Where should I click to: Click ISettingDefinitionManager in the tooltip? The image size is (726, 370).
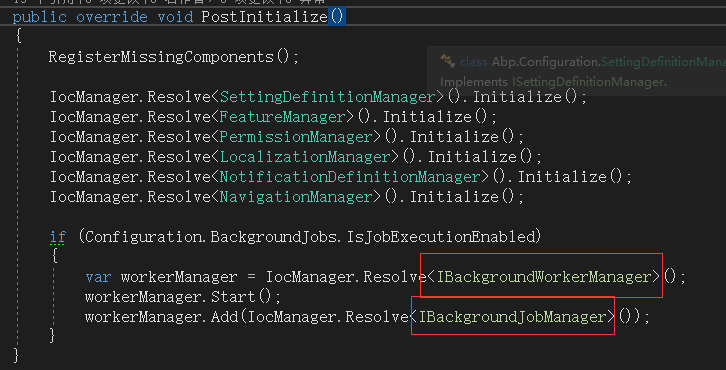coord(587,82)
